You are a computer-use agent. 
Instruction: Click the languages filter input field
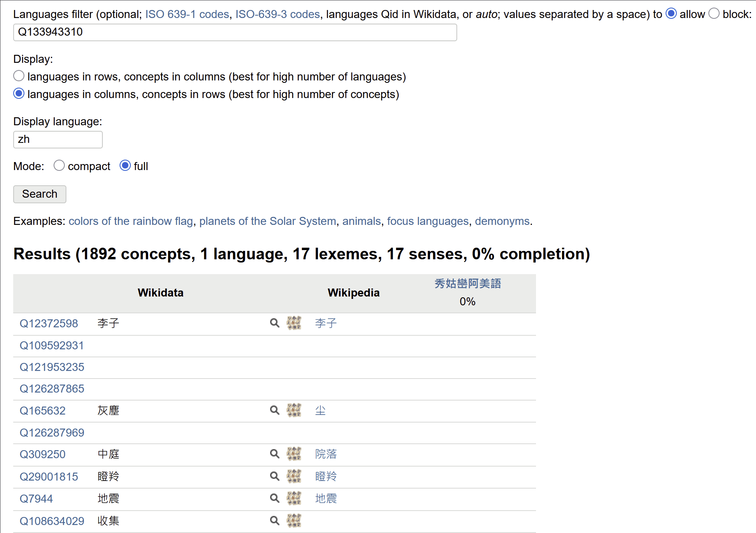pos(235,32)
